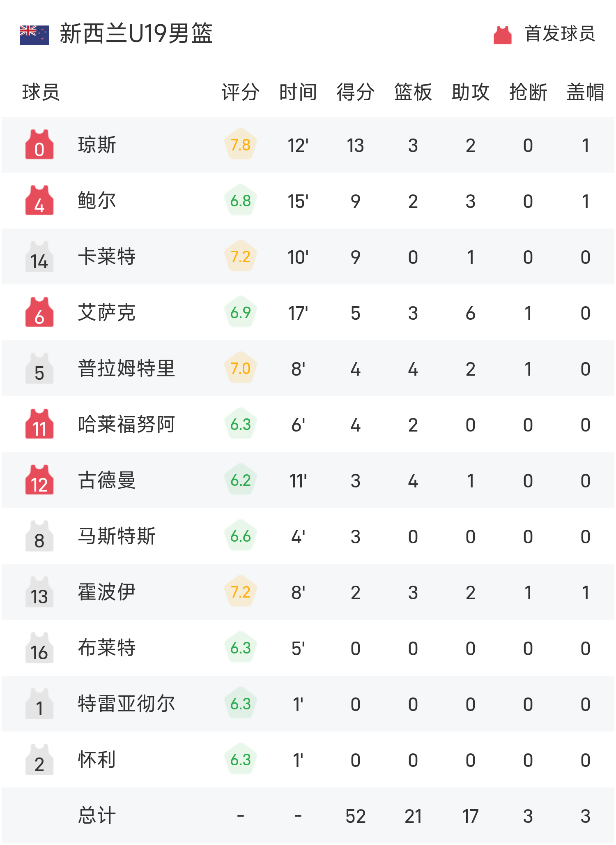Click the 总计 totals row label
The image size is (616, 845).
pos(97,815)
